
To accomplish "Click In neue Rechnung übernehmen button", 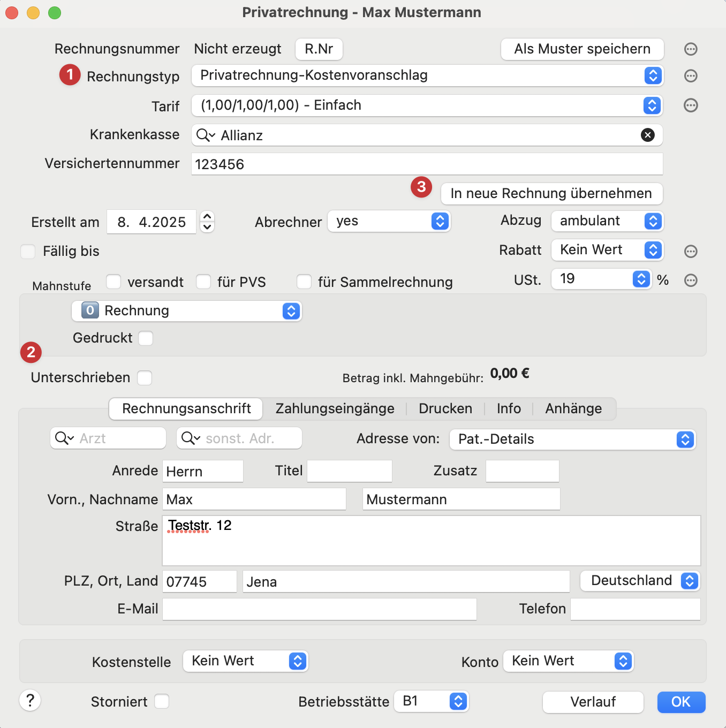I will click(551, 193).
